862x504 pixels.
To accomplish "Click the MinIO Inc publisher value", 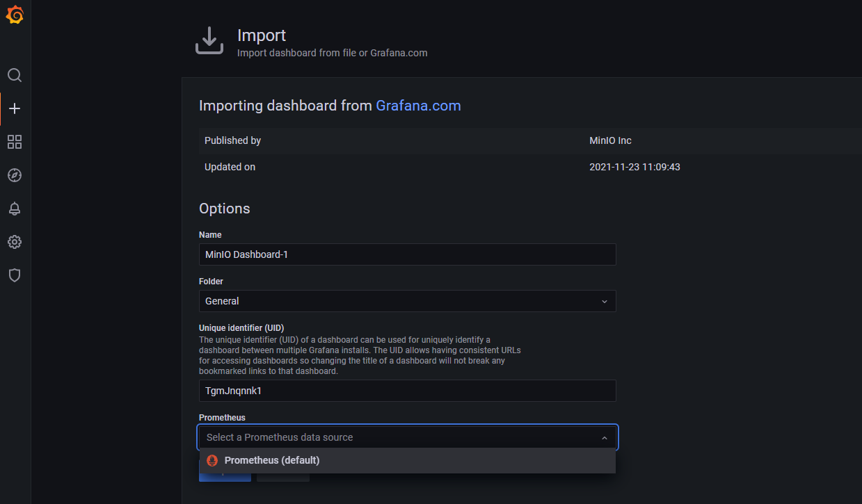I will (x=610, y=140).
